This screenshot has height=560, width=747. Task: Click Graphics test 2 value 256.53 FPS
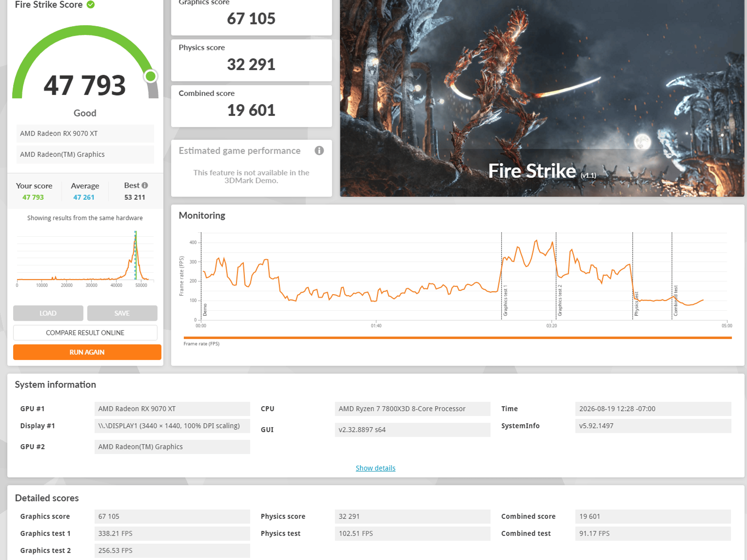pos(172,551)
